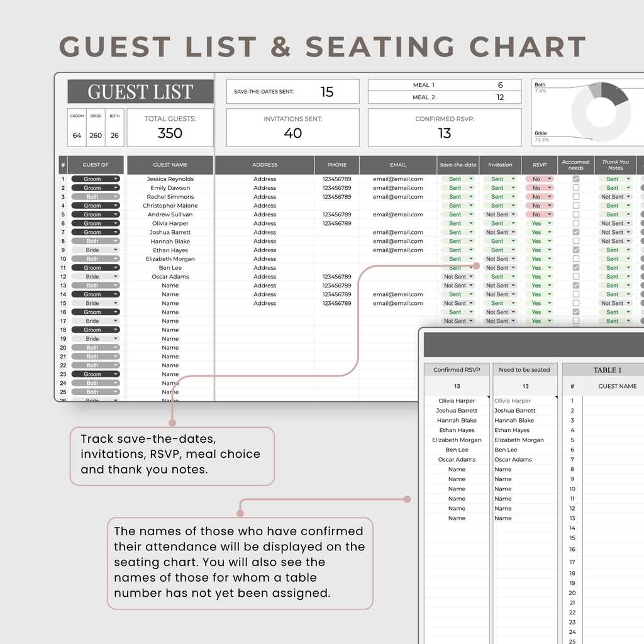Check accommodation needs for Olivia Harper
644x644 pixels.
click(576, 223)
